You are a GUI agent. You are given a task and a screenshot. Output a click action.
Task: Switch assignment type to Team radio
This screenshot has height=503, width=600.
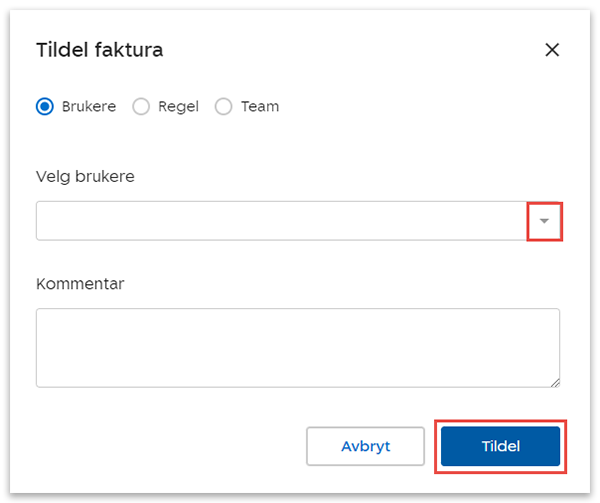[223, 106]
